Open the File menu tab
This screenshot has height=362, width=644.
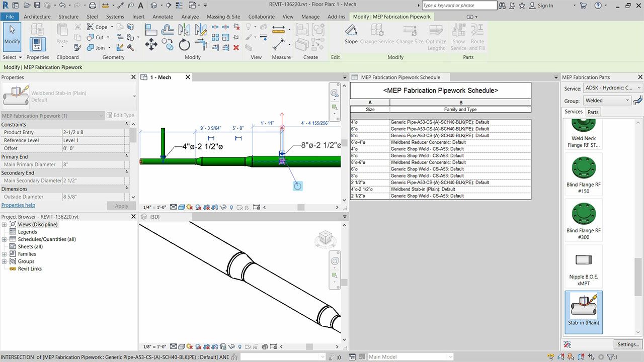pyautogui.click(x=10, y=17)
